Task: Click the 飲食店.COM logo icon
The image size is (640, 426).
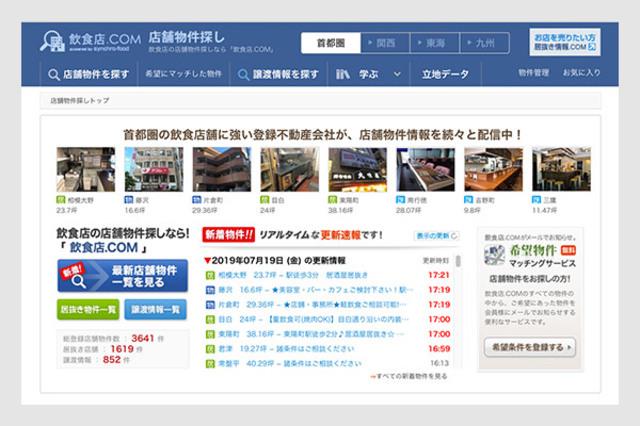Action: pyautogui.click(x=51, y=42)
